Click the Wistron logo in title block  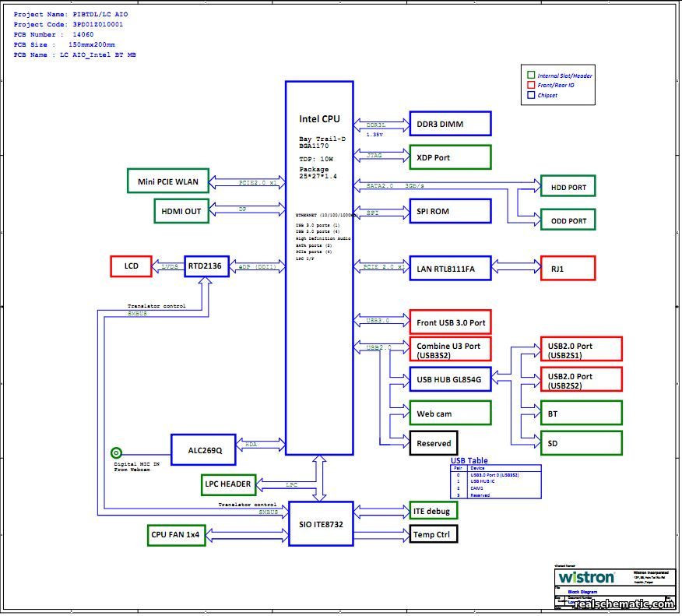tap(585, 577)
